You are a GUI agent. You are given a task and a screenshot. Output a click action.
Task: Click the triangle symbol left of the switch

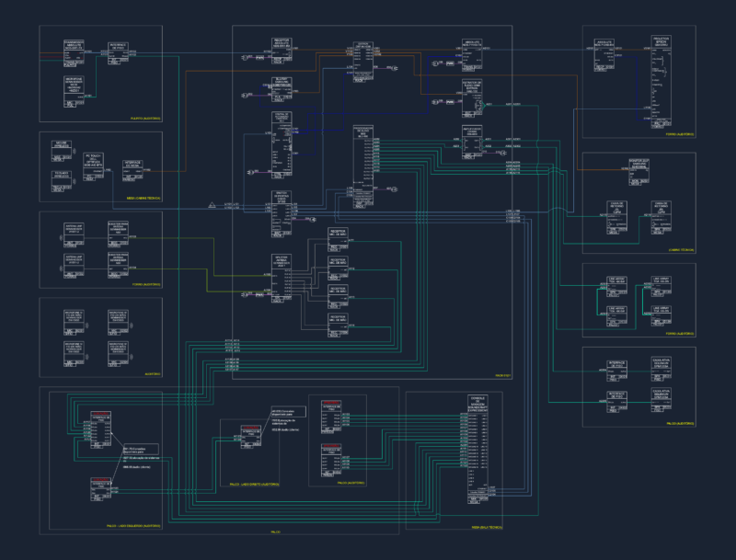coord(212,205)
